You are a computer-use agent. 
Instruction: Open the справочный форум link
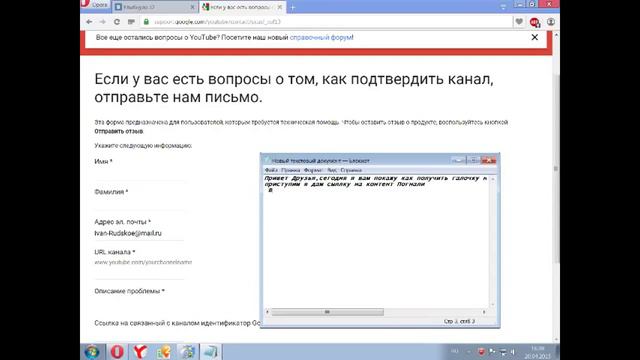321,37
